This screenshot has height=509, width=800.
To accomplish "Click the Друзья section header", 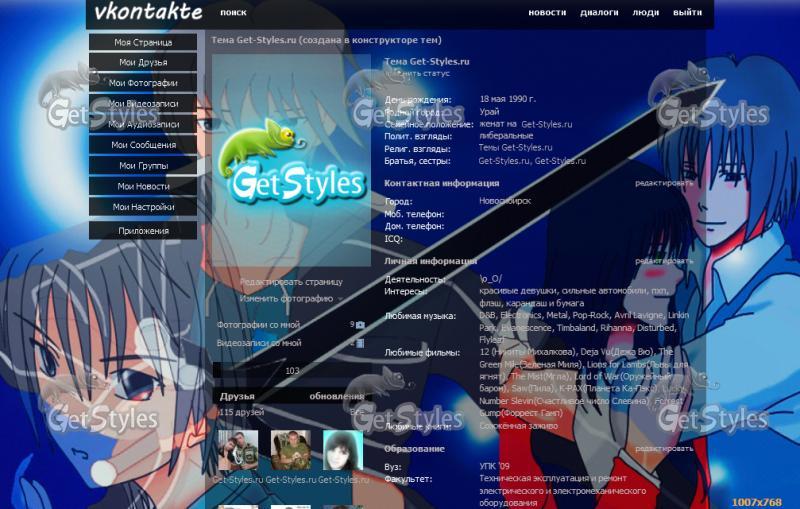I will 237,396.
